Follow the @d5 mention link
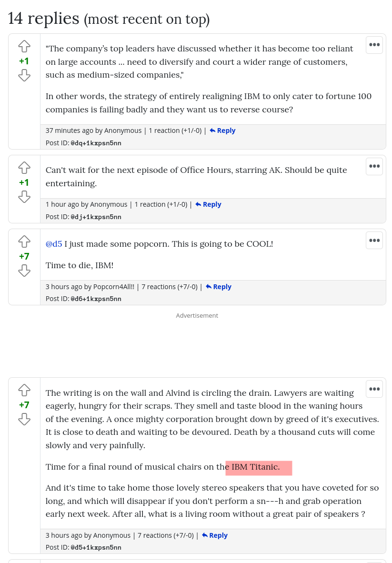 tap(54, 244)
